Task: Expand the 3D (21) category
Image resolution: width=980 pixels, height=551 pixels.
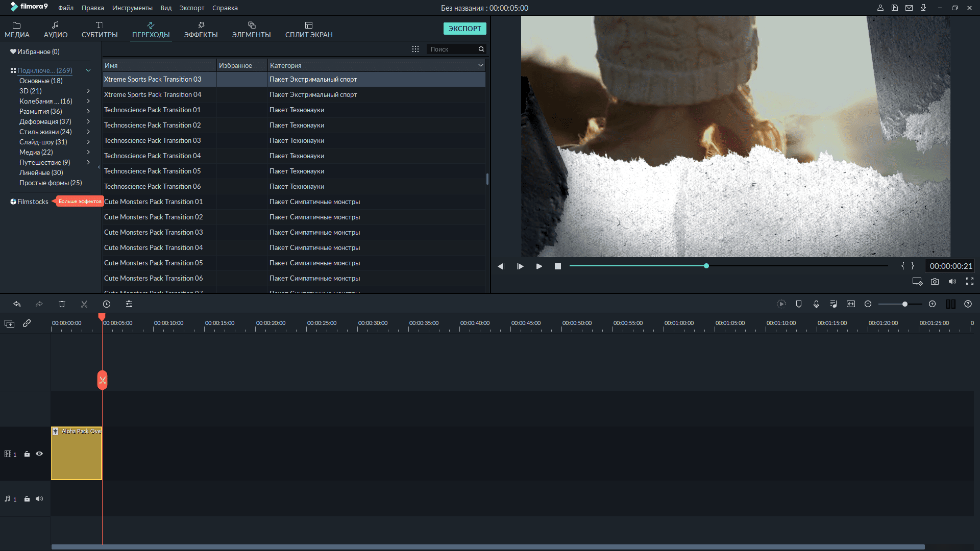Action: pyautogui.click(x=88, y=91)
